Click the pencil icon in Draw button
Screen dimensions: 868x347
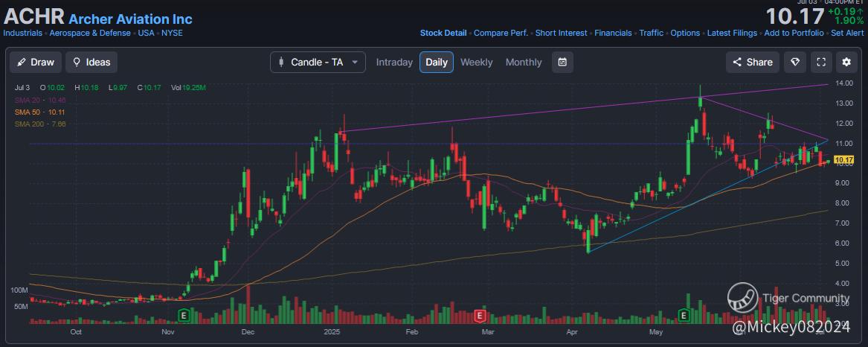pos(21,62)
